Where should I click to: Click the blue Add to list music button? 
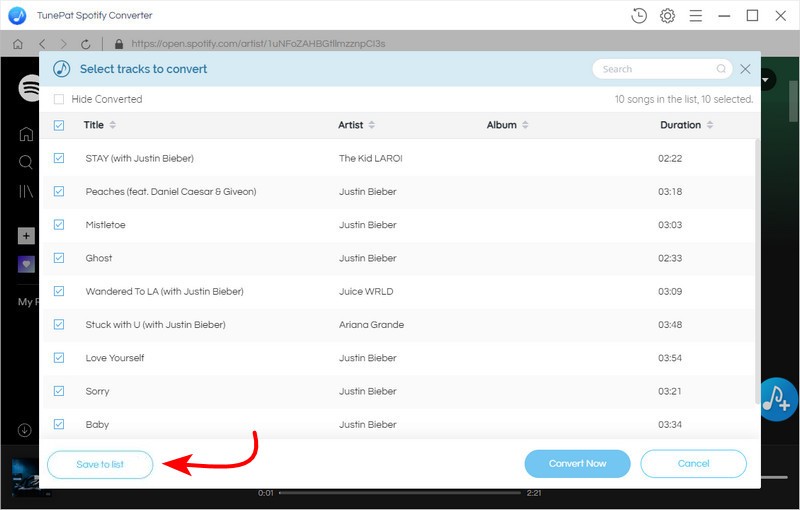(x=778, y=399)
